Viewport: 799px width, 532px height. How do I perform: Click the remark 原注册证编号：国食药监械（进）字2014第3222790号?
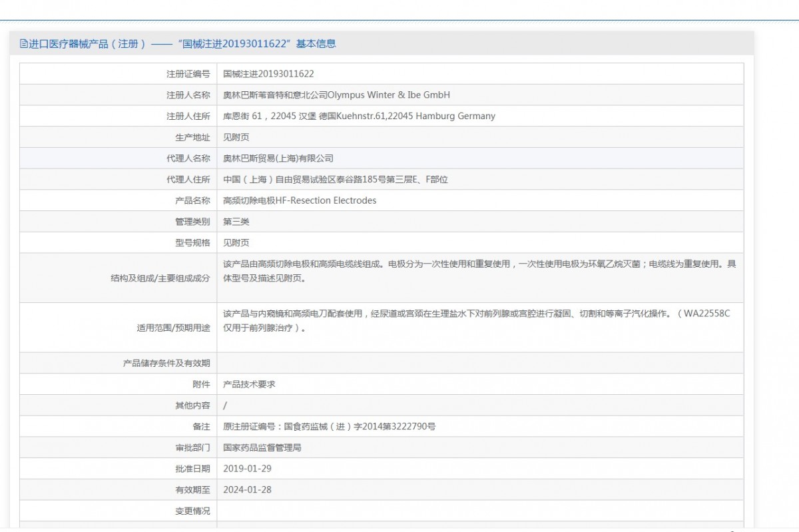click(x=330, y=426)
